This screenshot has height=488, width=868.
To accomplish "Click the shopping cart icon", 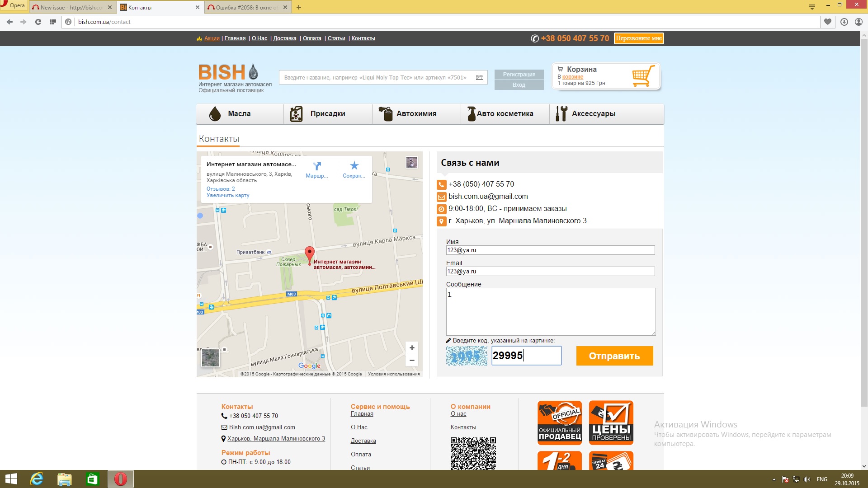I will tap(643, 76).
